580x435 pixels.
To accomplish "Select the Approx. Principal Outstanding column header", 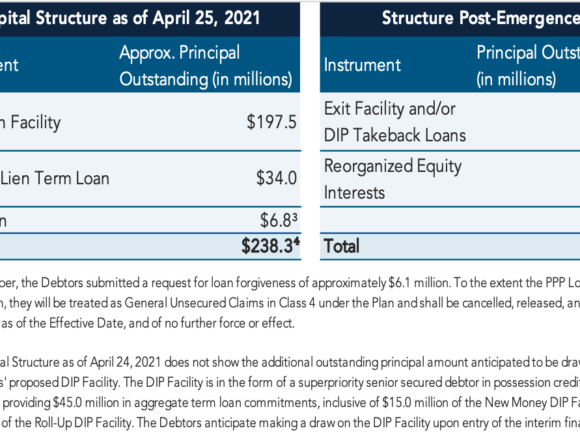I will tap(206, 65).
